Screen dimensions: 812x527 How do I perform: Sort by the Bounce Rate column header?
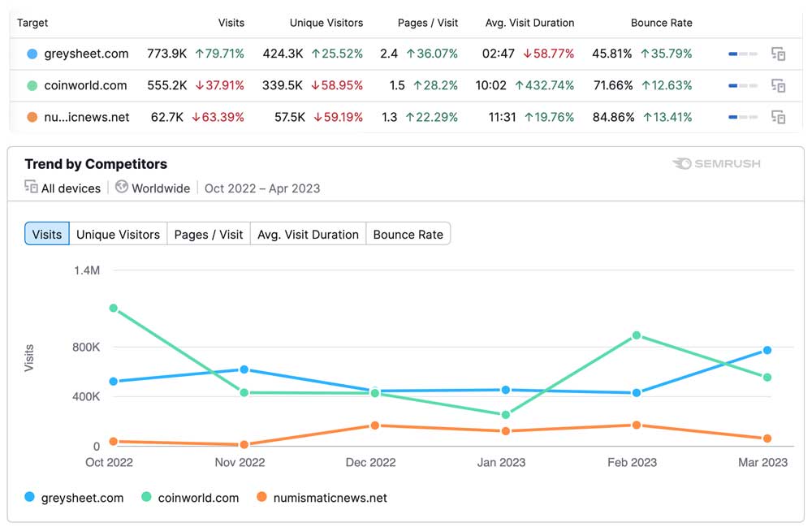click(661, 23)
